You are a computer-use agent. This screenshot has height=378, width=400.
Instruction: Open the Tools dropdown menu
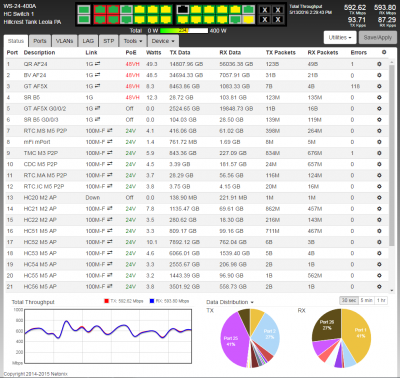(x=133, y=41)
